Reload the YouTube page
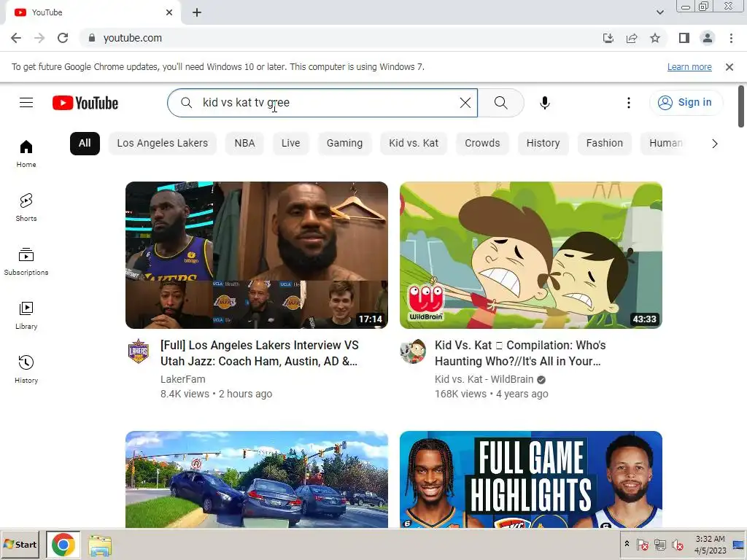This screenshot has height=560, width=747. click(x=63, y=38)
